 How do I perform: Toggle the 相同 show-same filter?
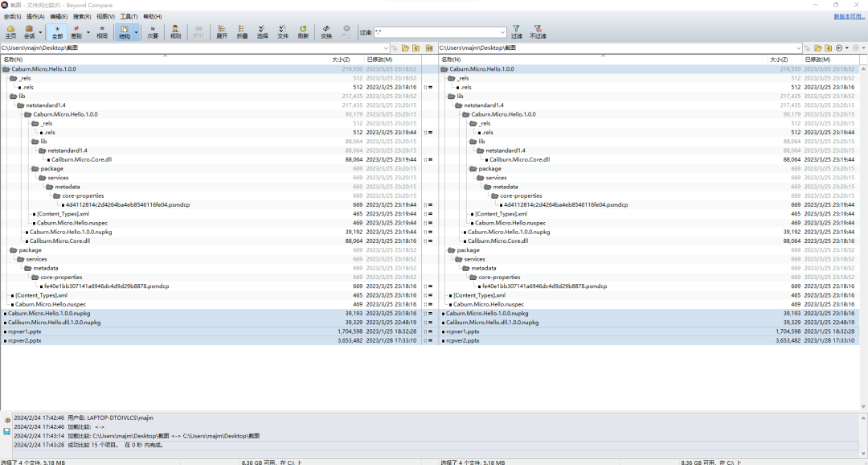tap(102, 31)
